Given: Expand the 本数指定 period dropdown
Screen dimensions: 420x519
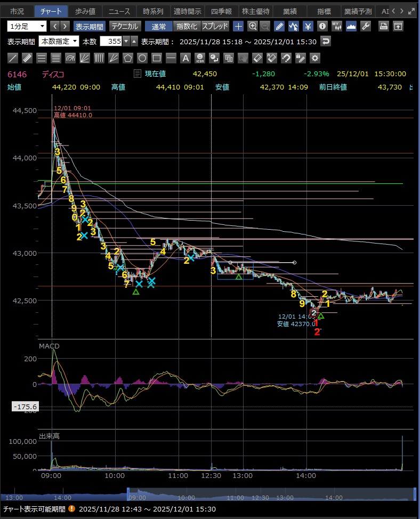Looking at the screenshot, I should click(59, 42).
